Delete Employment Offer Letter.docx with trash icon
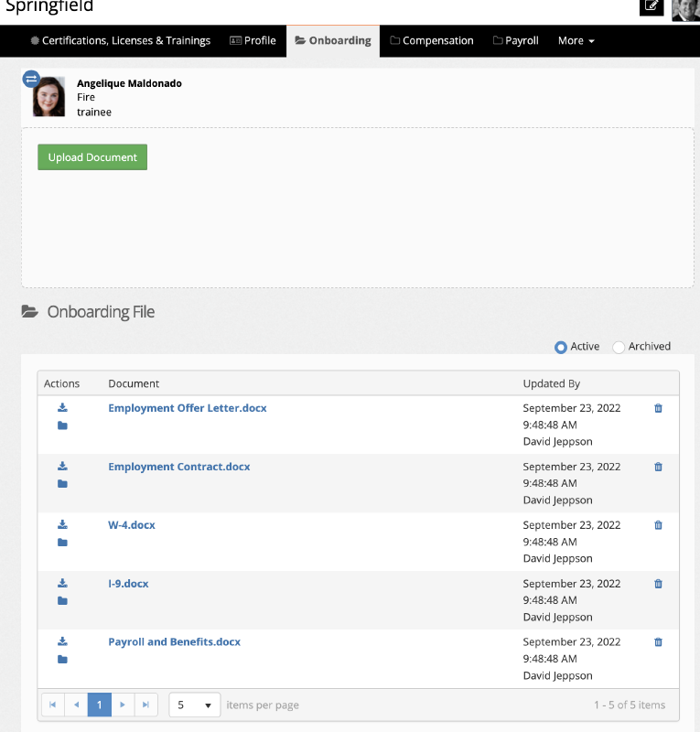Image resolution: width=700 pixels, height=732 pixels. (x=658, y=408)
